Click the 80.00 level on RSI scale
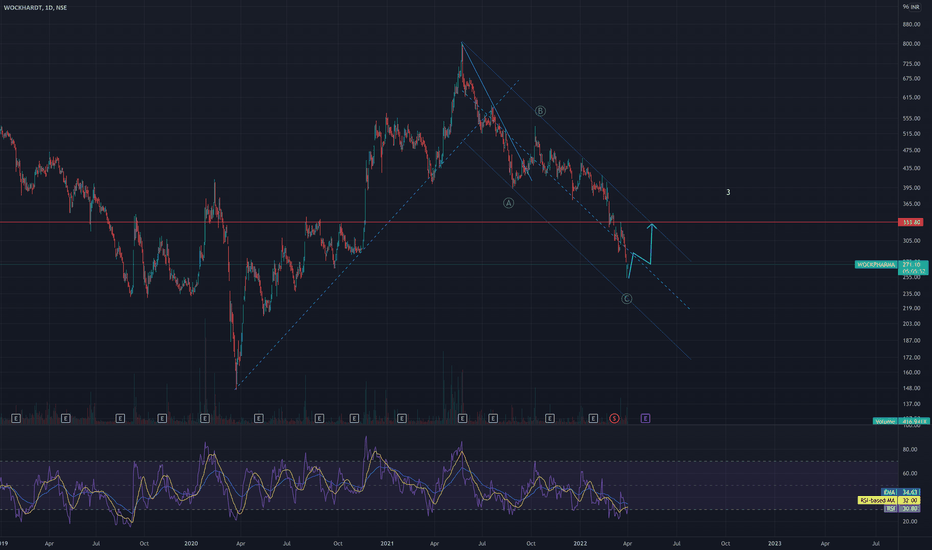The height and width of the screenshot is (550, 932). tap(910, 450)
